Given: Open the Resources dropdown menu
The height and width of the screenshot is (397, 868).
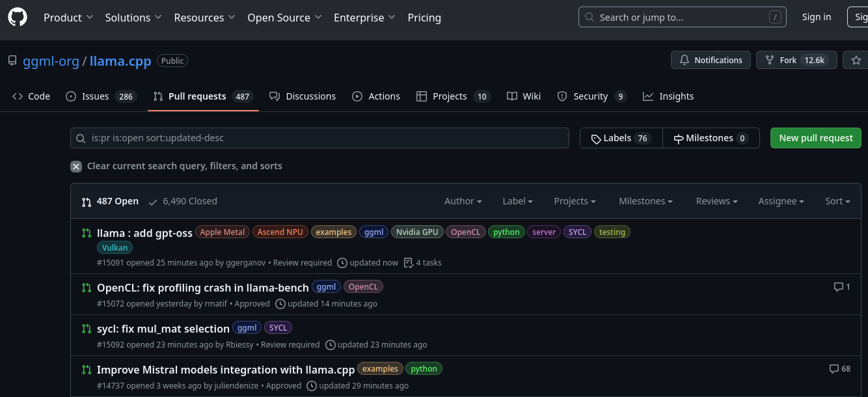Looking at the screenshot, I should pos(204,18).
